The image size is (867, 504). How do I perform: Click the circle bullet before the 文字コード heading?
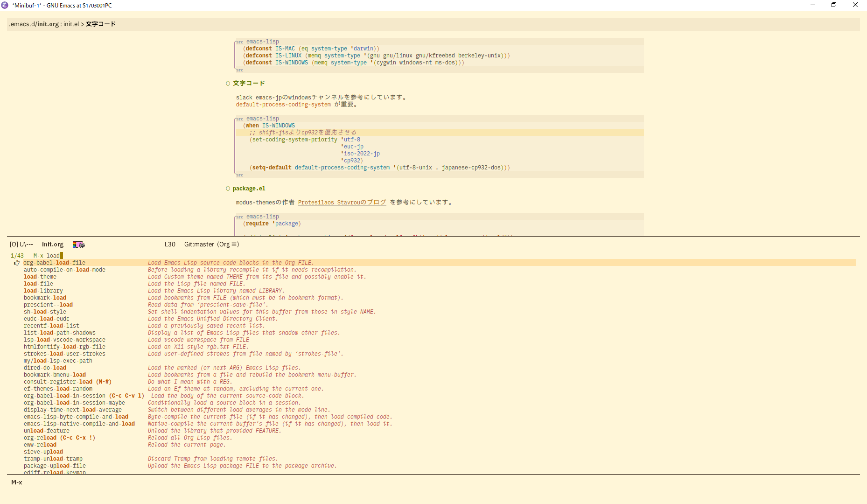point(228,83)
